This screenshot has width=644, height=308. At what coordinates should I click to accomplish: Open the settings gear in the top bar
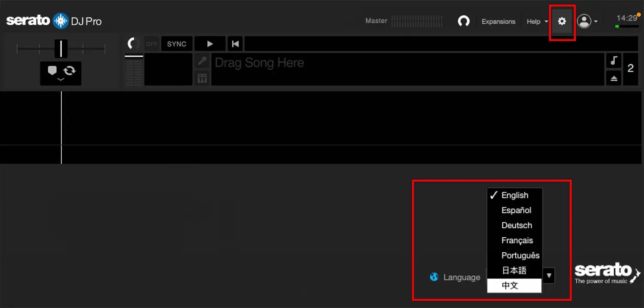pyautogui.click(x=562, y=21)
